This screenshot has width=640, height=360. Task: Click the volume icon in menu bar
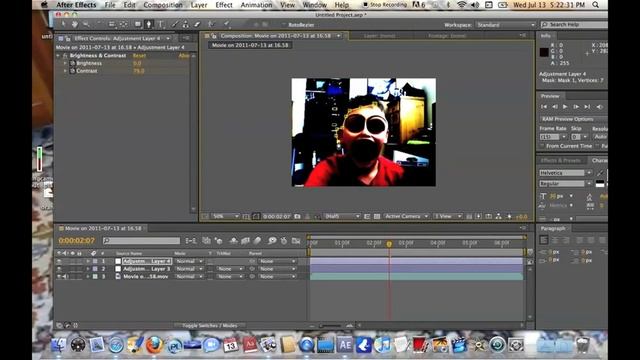click(x=475, y=5)
